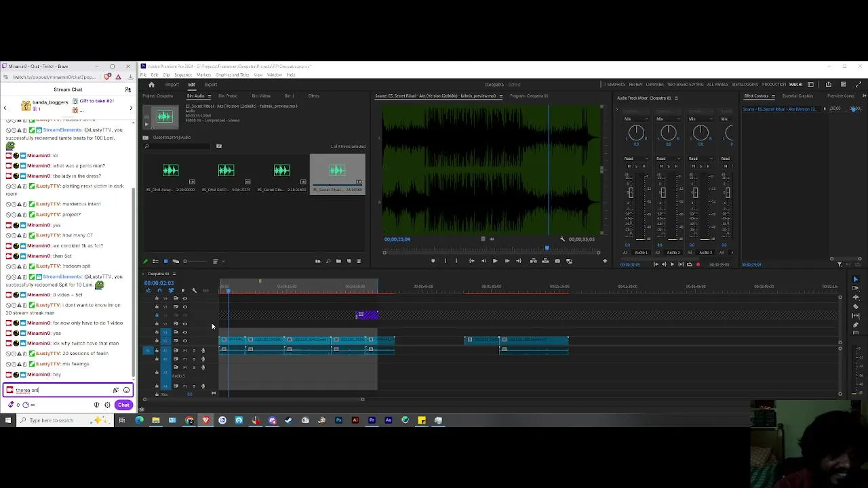The height and width of the screenshot is (488, 868).
Task: Step back one frame in Source monitor
Action: [484, 261]
